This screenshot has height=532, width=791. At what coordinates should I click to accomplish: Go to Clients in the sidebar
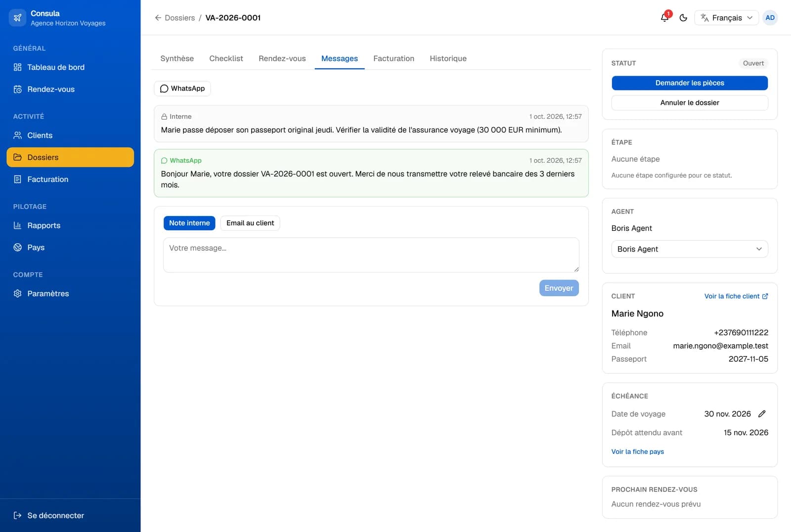point(70,135)
